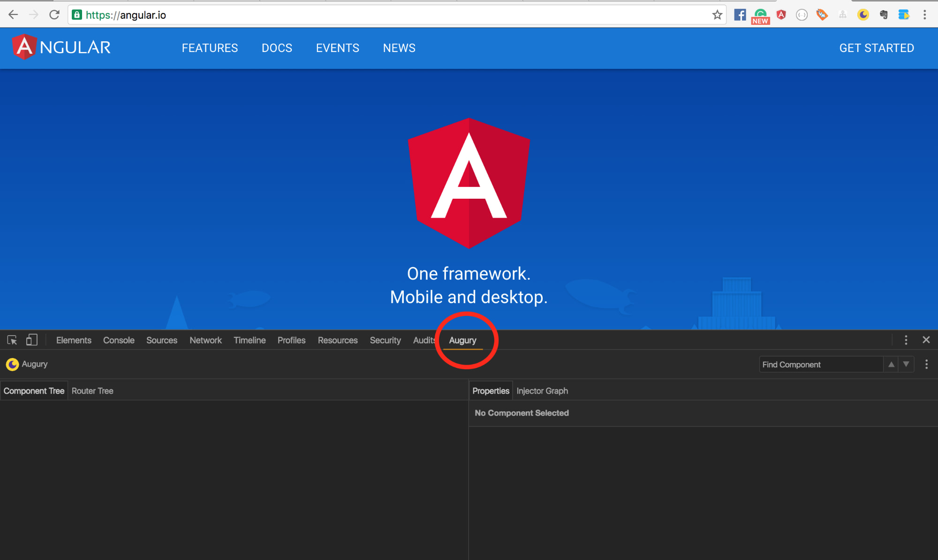This screenshot has width=938, height=560.
Task: Click the next component down arrow
Action: tap(907, 364)
